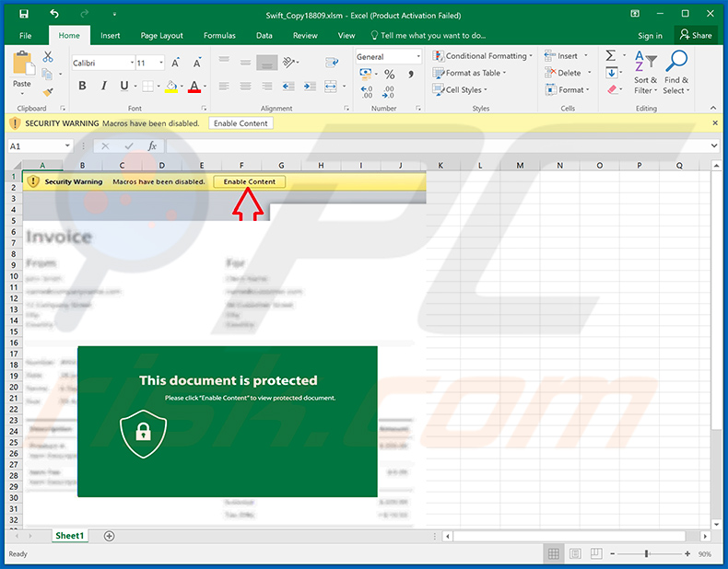Expand the formula bar chevron
Screen dimensions: 728x569
tap(713, 145)
